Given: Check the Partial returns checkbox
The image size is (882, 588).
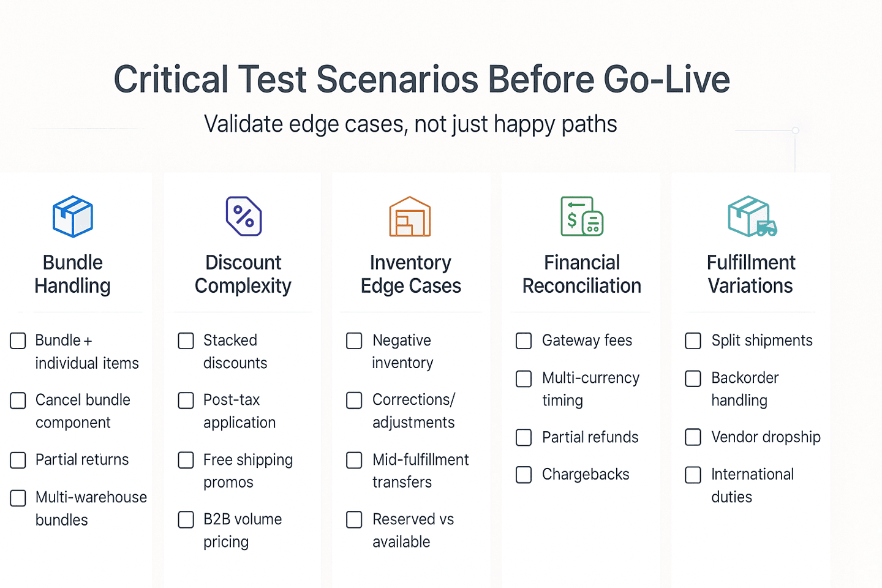Looking at the screenshot, I should [18, 460].
